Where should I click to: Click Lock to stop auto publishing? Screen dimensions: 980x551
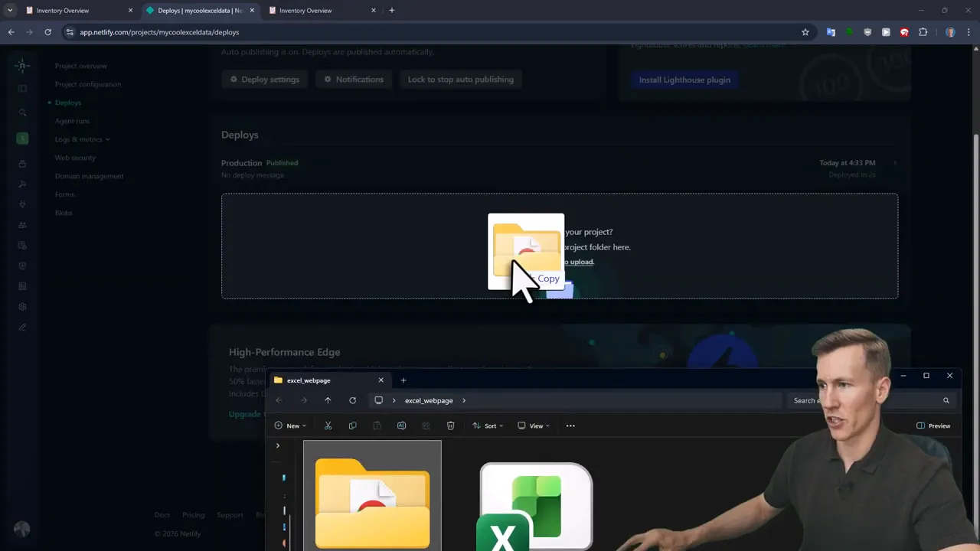[460, 80]
